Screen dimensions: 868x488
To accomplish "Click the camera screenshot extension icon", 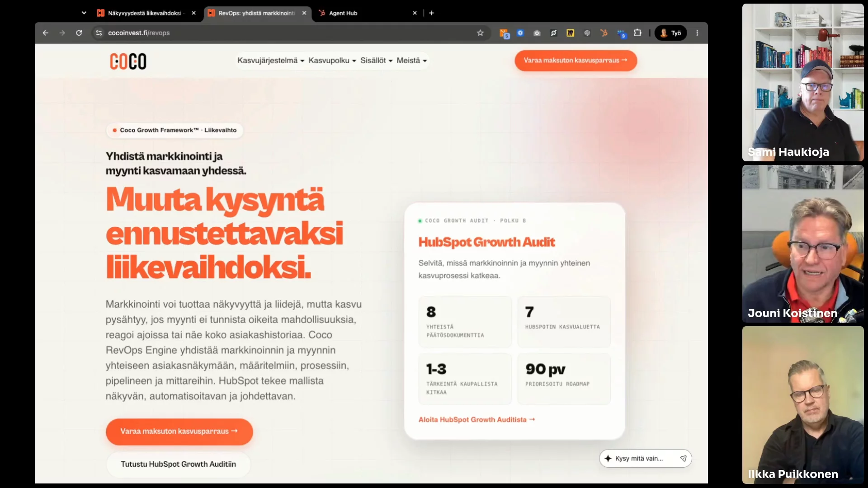I will (537, 33).
